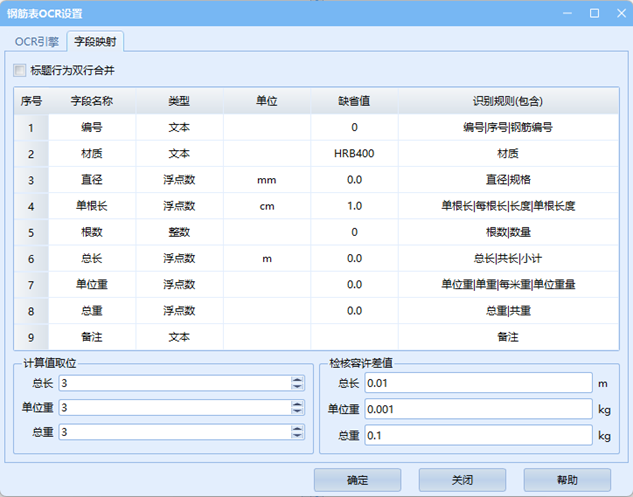Screen dimensions: 633x497
Task: Select the 字段映射 tab
Action: point(95,42)
